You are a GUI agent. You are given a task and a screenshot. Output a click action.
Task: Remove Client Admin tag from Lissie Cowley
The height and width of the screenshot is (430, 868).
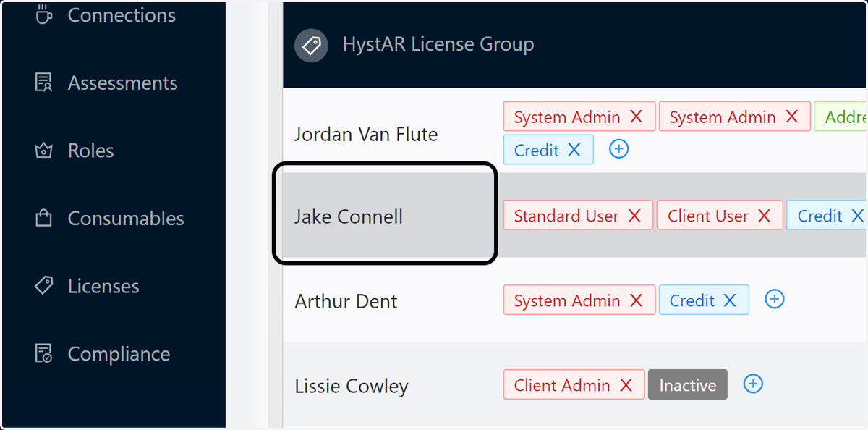point(626,385)
